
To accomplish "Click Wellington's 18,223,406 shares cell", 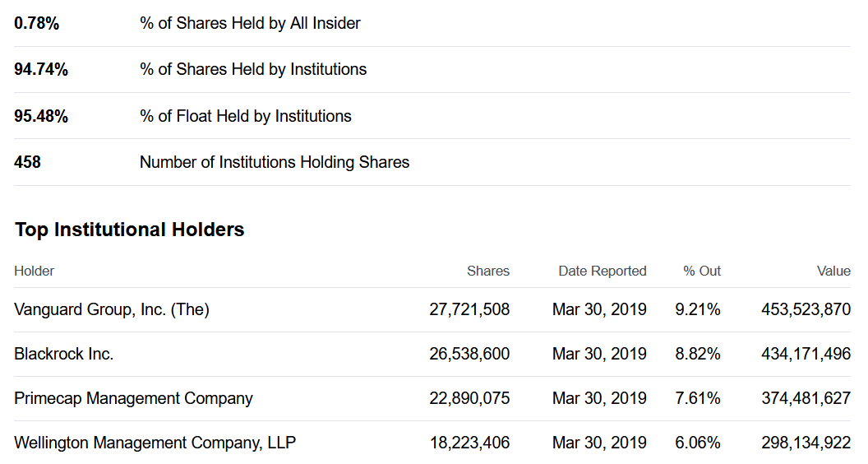I will [x=469, y=443].
